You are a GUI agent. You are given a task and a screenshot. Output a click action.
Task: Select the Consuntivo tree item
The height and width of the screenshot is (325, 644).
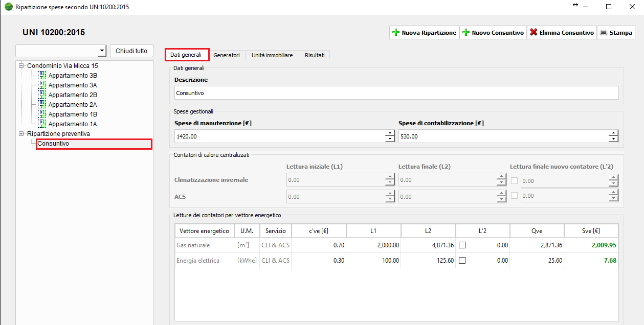(54, 144)
